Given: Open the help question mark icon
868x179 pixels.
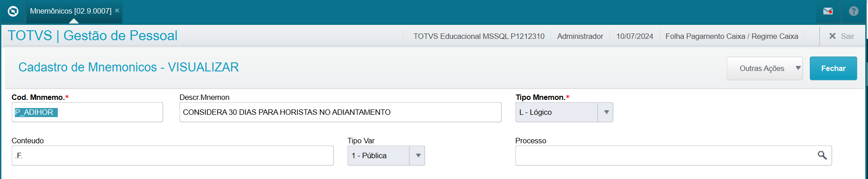Looking at the screenshot, I should tap(854, 11).
